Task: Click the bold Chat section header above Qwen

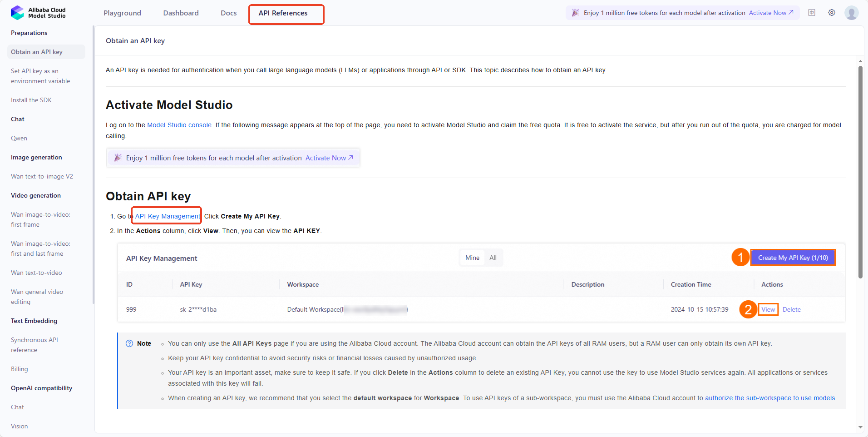Action: point(18,119)
